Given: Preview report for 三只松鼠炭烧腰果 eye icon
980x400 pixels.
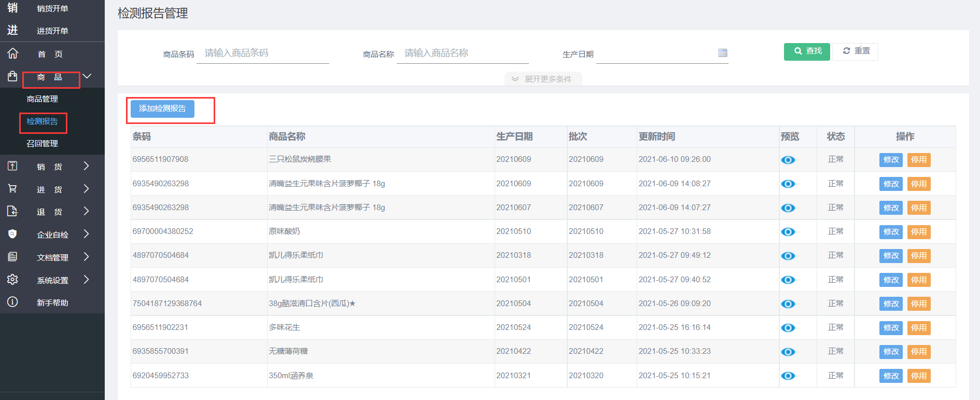Looking at the screenshot, I should click(x=788, y=160).
